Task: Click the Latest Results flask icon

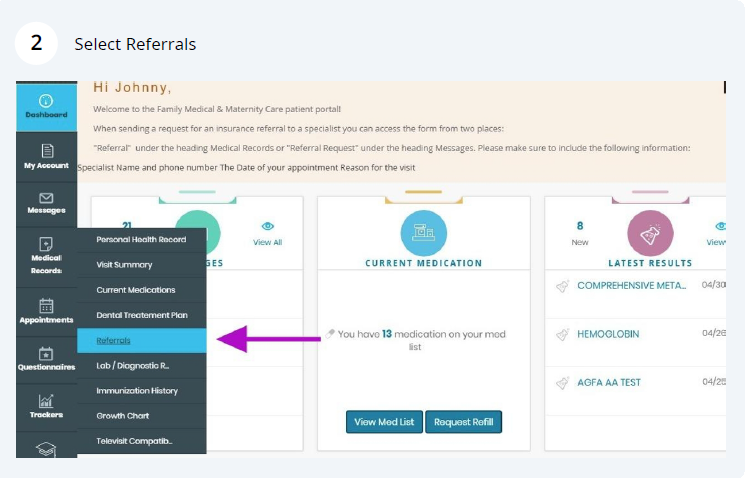Action: coord(650,233)
